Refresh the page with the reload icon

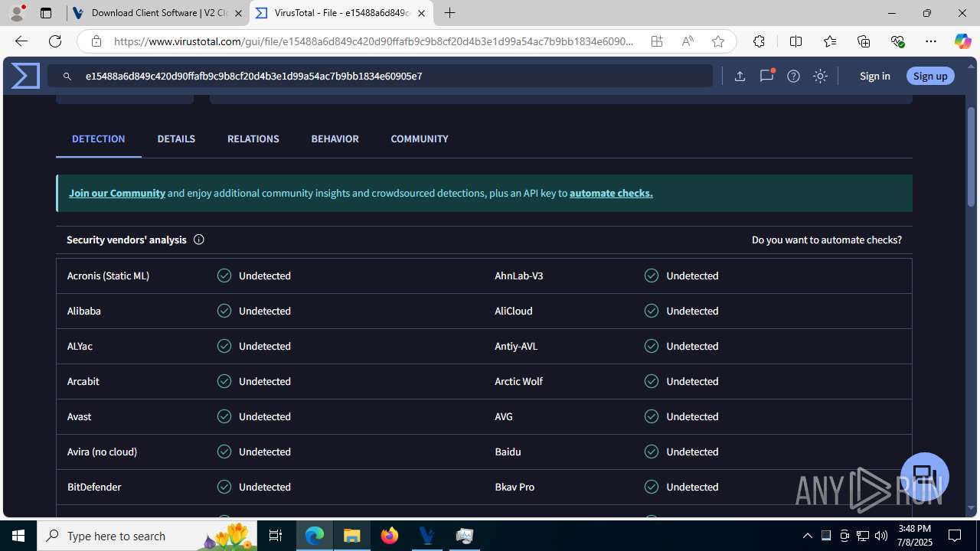click(x=55, y=41)
